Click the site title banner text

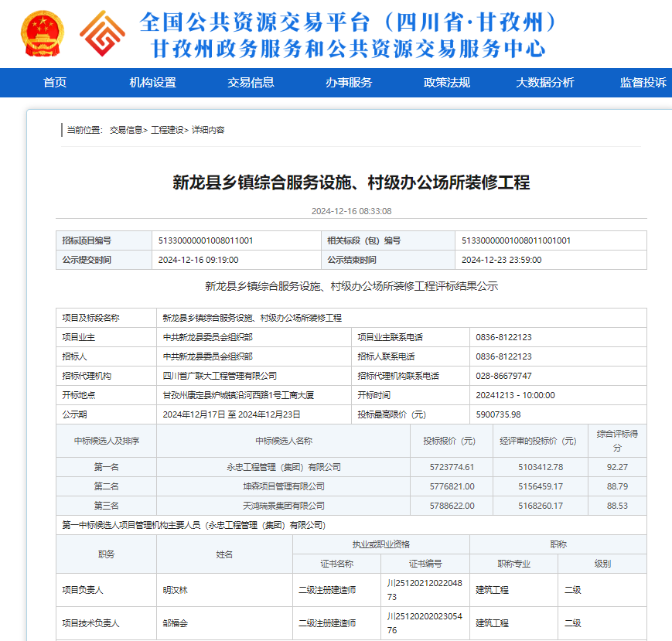pos(348,34)
